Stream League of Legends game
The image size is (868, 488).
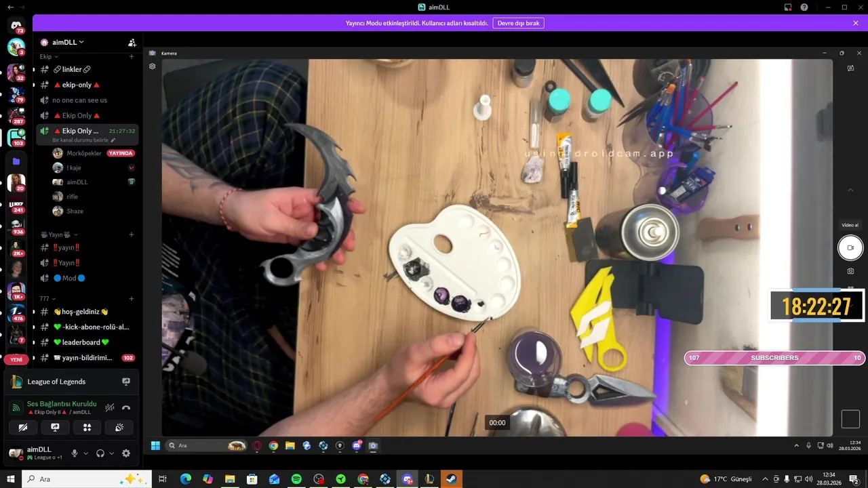126,382
